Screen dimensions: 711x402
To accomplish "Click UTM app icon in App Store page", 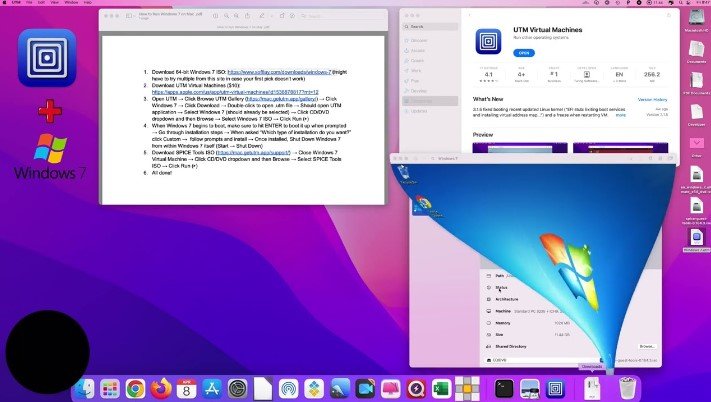I will [488, 42].
